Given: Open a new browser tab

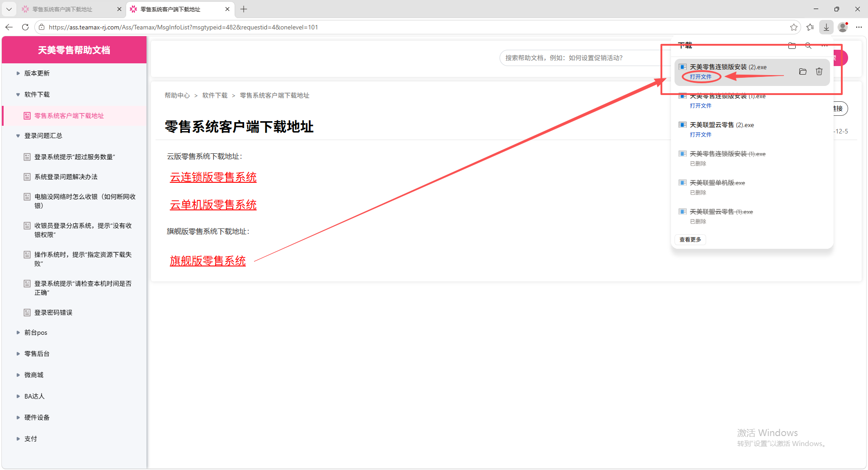Looking at the screenshot, I should point(244,9).
